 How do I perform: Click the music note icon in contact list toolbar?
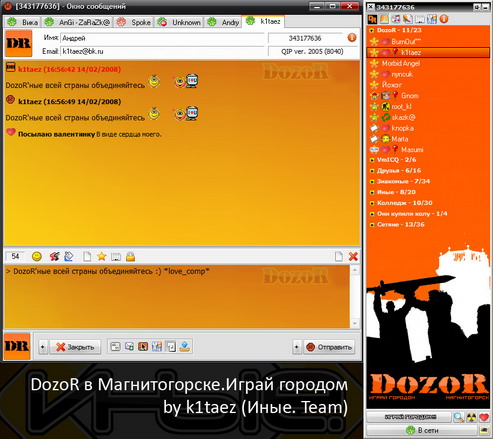pos(396,19)
